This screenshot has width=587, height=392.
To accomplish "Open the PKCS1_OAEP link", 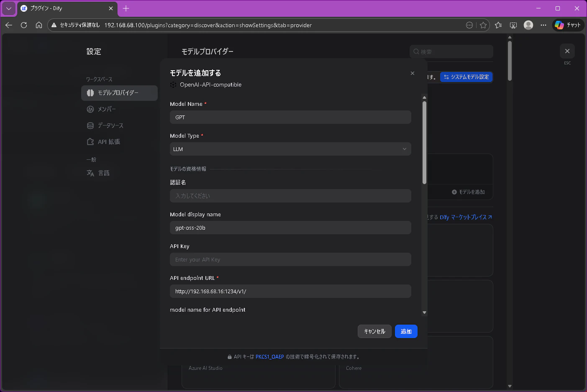I will pos(269,357).
